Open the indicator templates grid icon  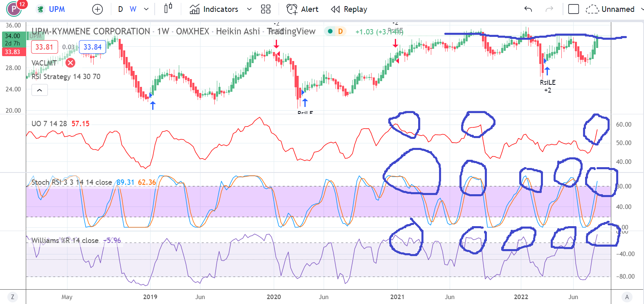point(266,9)
